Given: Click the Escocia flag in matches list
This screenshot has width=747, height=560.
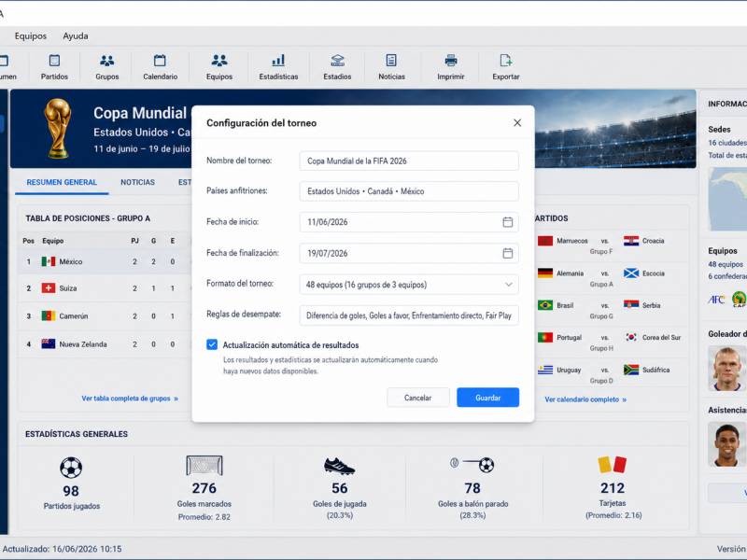Looking at the screenshot, I should tap(631, 273).
